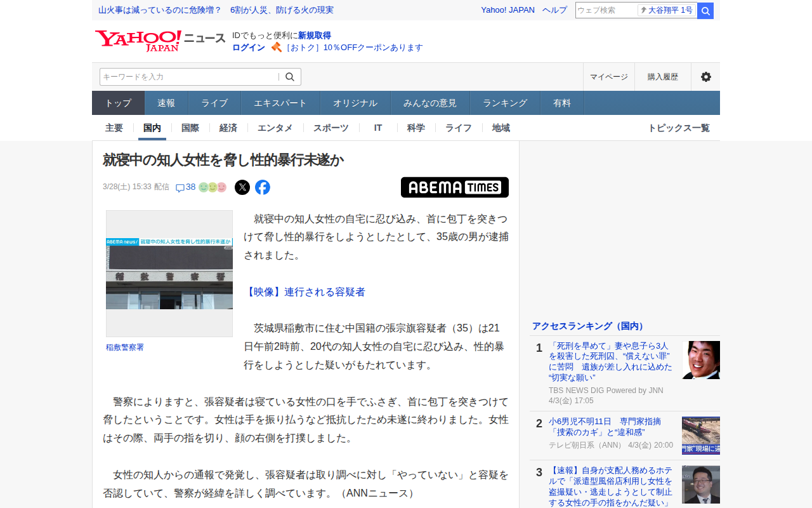812x508 pixels.
Task: Click the ウェブ検索 input field
Action: click(x=606, y=10)
